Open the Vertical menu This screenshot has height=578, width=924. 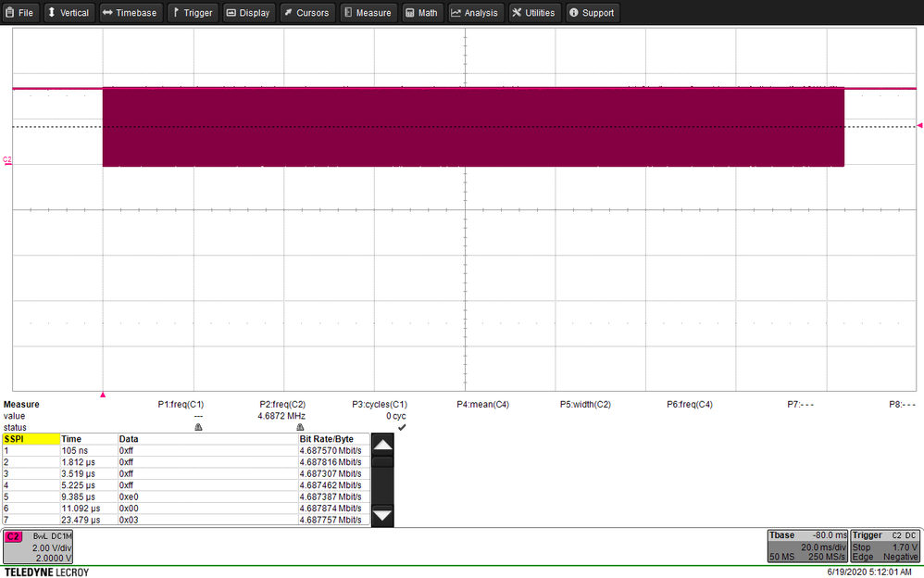click(68, 12)
